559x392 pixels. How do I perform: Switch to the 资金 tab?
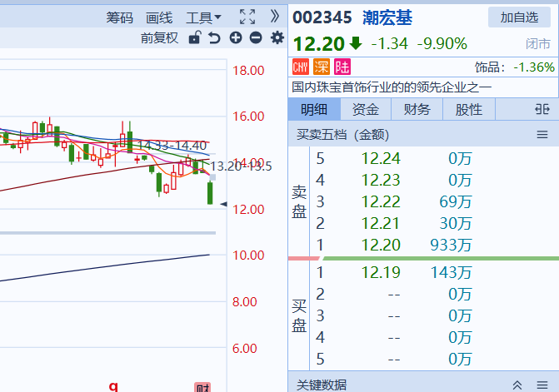(365, 109)
